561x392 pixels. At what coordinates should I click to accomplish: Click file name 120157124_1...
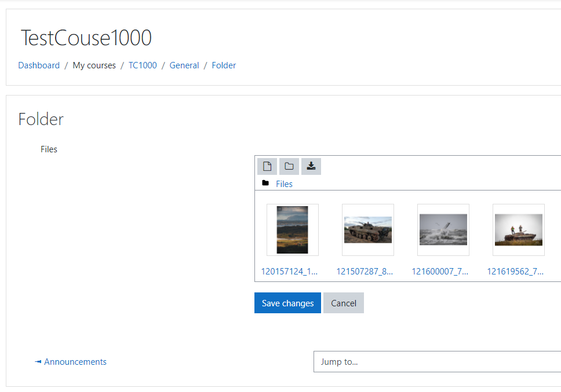point(289,272)
